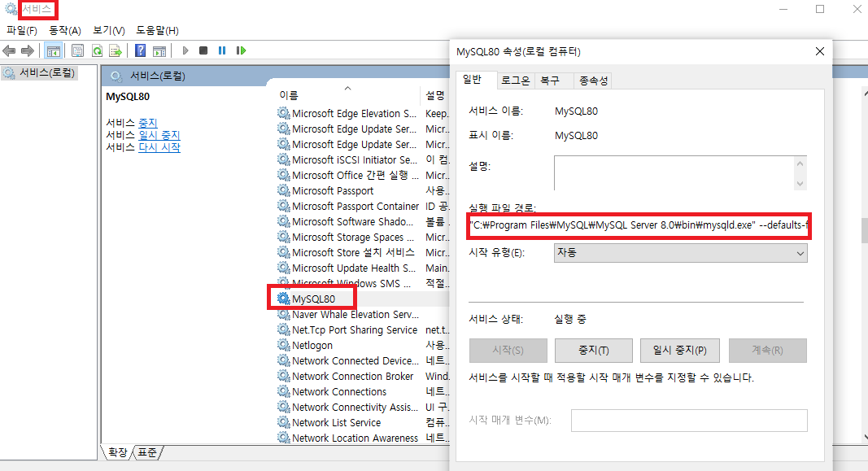This screenshot has width=868, height=471.
Task: Select Network Connected Device service row
Action: pyautogui.click(x=363, y=360)
